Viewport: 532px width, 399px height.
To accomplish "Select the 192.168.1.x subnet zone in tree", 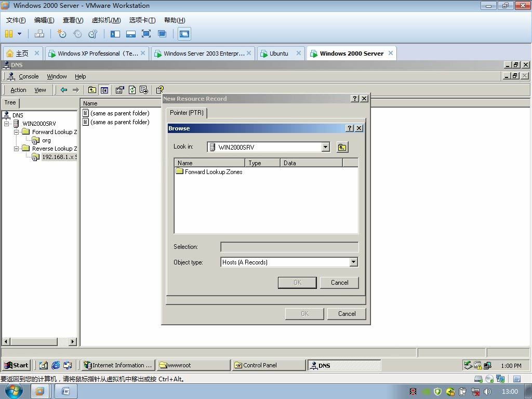I will (59, 157).
